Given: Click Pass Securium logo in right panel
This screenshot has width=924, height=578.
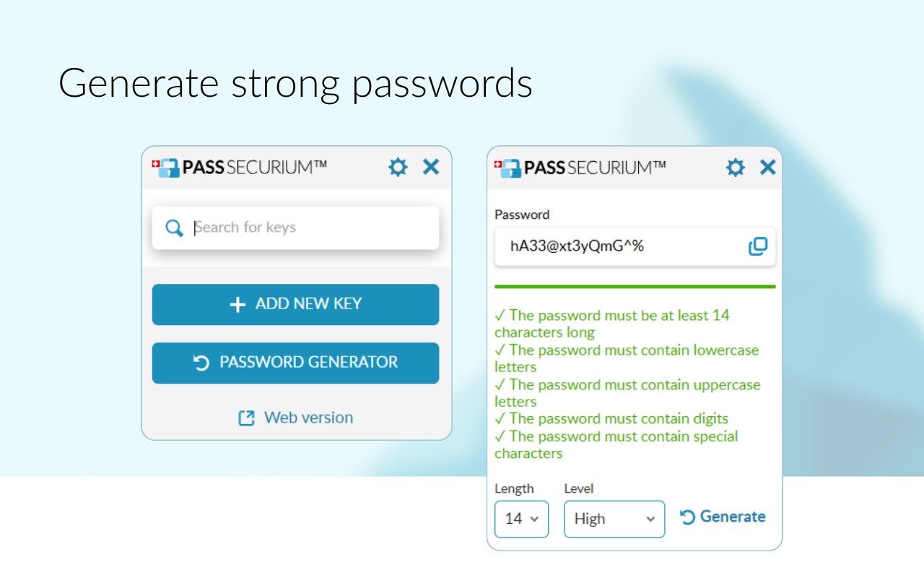Looking at the screenshot, I should (x=580, y=168).
